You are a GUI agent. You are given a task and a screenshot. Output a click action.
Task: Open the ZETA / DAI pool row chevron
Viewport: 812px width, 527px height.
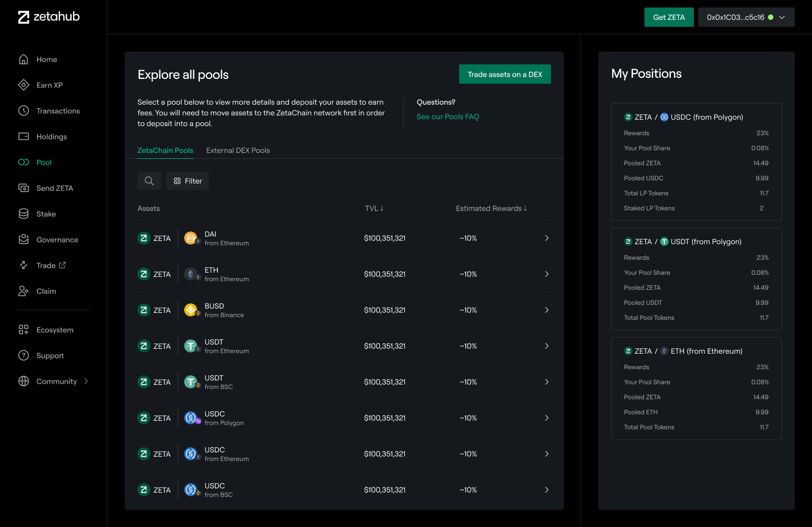547,238
